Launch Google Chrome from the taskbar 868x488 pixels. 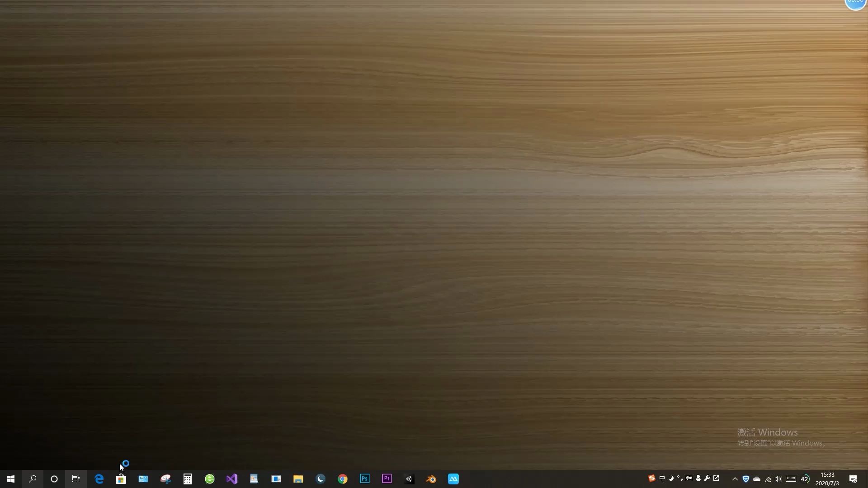(x=343, y=479)
